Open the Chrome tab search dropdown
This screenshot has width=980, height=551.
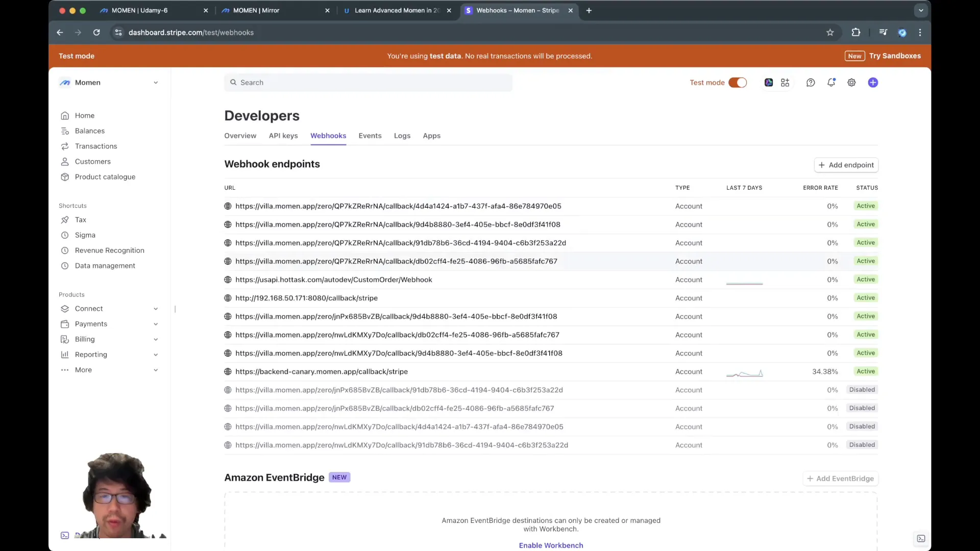click(x=921, y=10)
